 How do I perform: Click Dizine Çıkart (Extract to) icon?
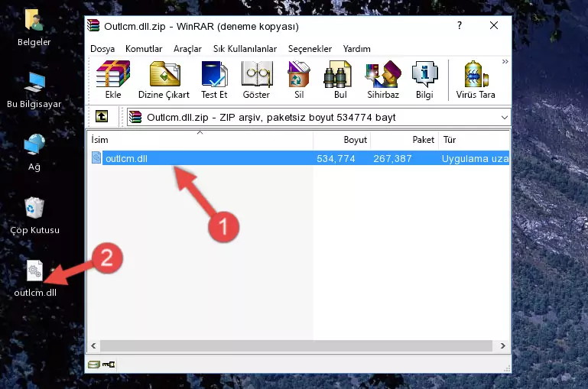164,79
